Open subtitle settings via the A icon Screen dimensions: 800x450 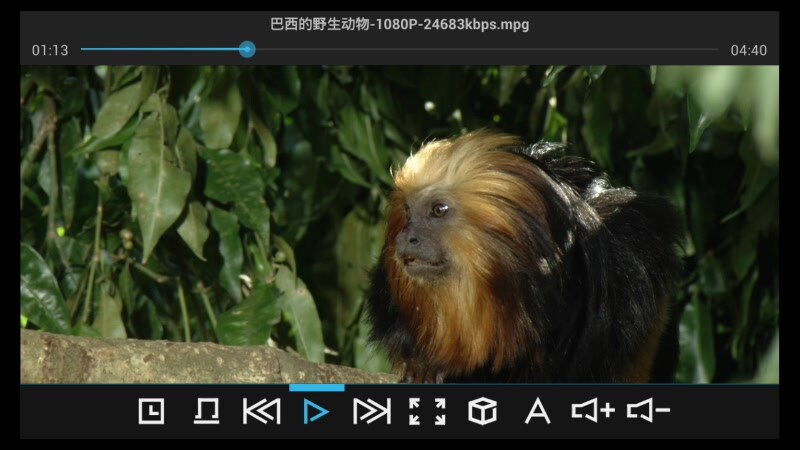tap(537, 411)
